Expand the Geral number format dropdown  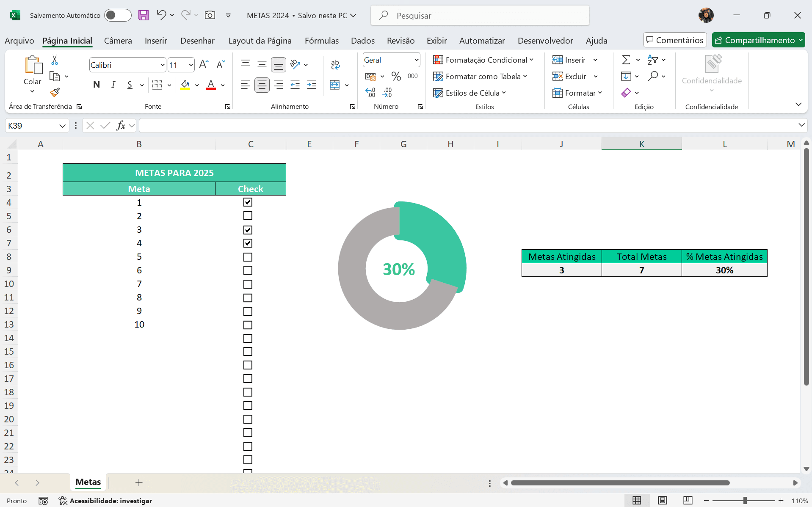click(x=416, y=60)
